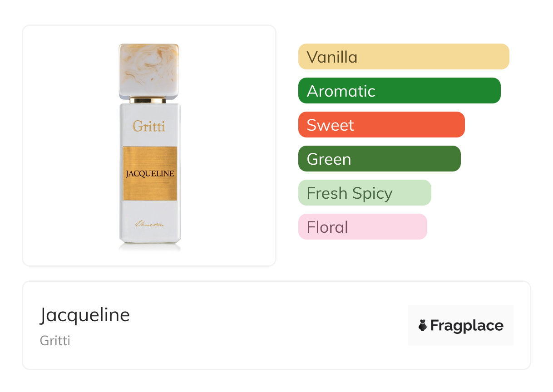Click the white bottle body beneath the gold label

(150, 211)
